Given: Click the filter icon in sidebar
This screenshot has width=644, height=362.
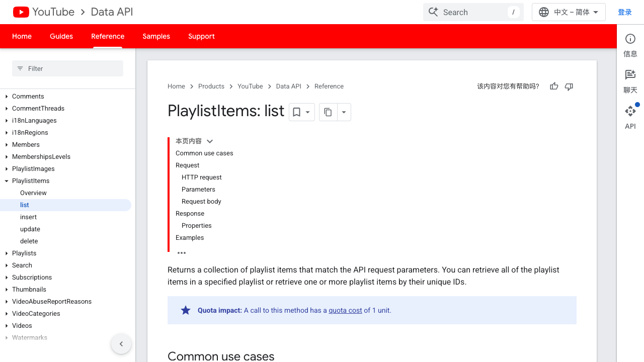Looking at the screenshot, I should click(20, 68).
